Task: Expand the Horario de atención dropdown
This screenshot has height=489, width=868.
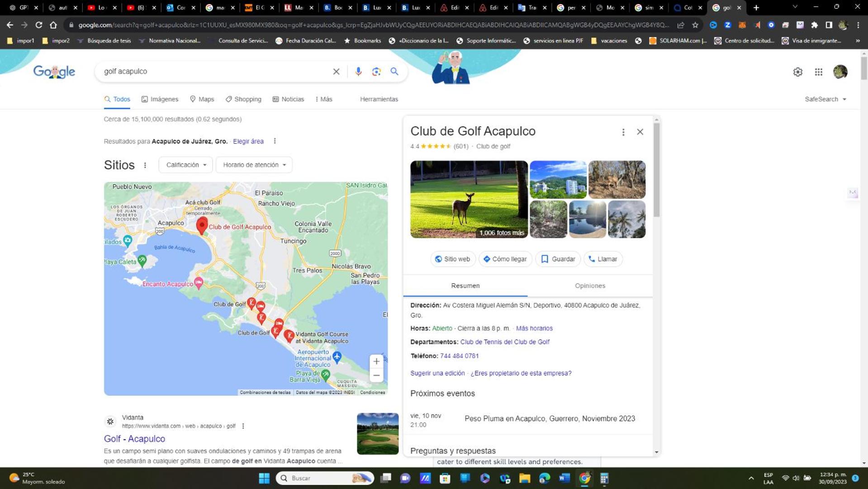Action: pyautogui.click(x=254, y=165)
